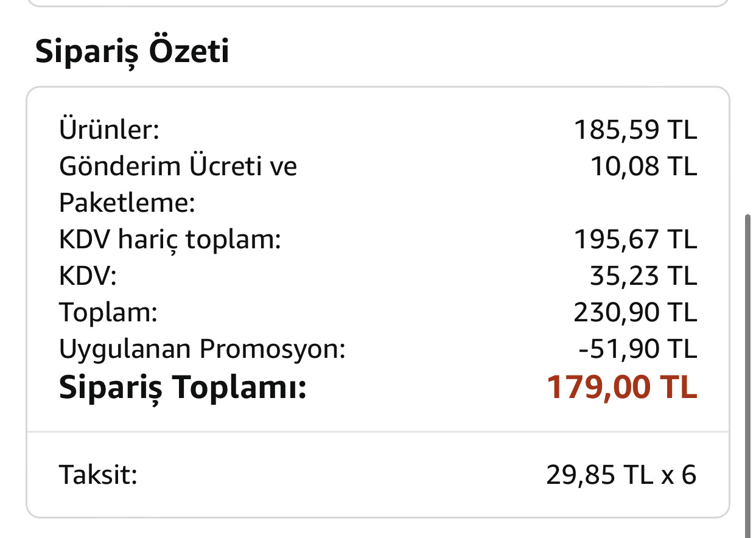Select the red 179,00 TL order total

621,388
